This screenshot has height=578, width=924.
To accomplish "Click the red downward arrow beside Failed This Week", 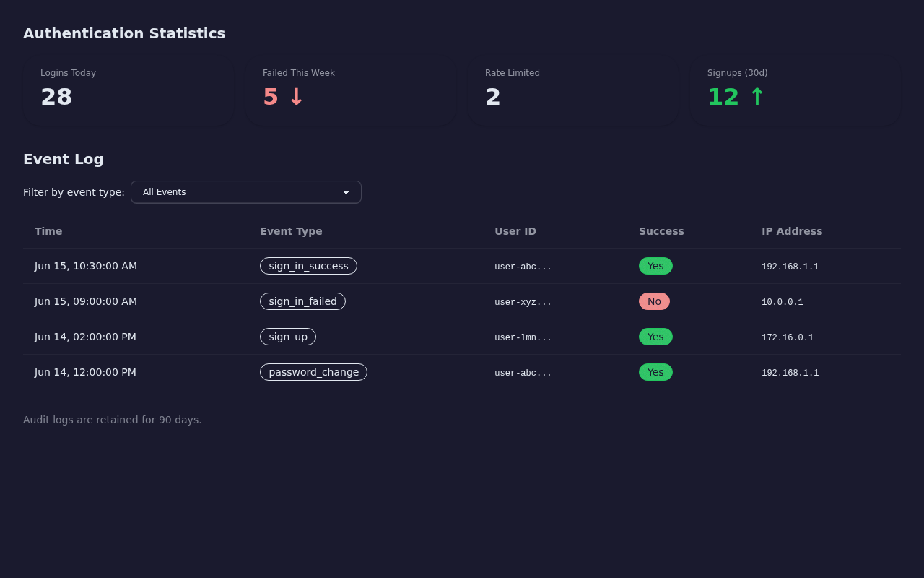I will pyautogui.click(x=295, y=97).
